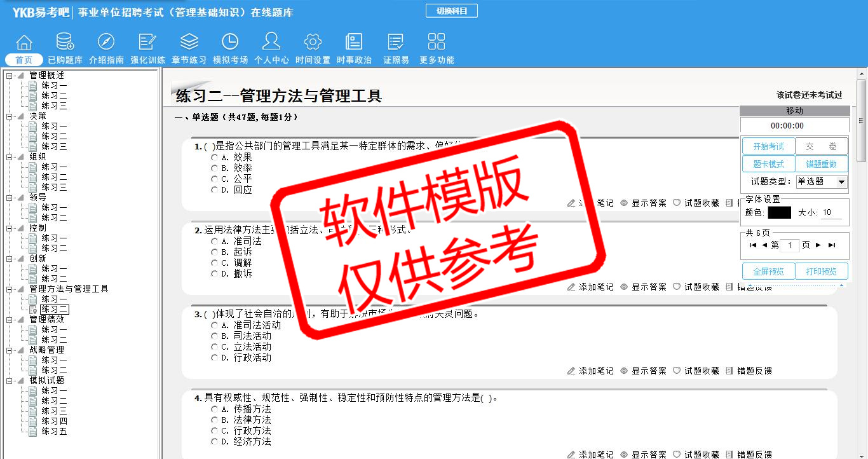Open 时间设置 gear icon

pyautogui.click(x=313, y=43)
